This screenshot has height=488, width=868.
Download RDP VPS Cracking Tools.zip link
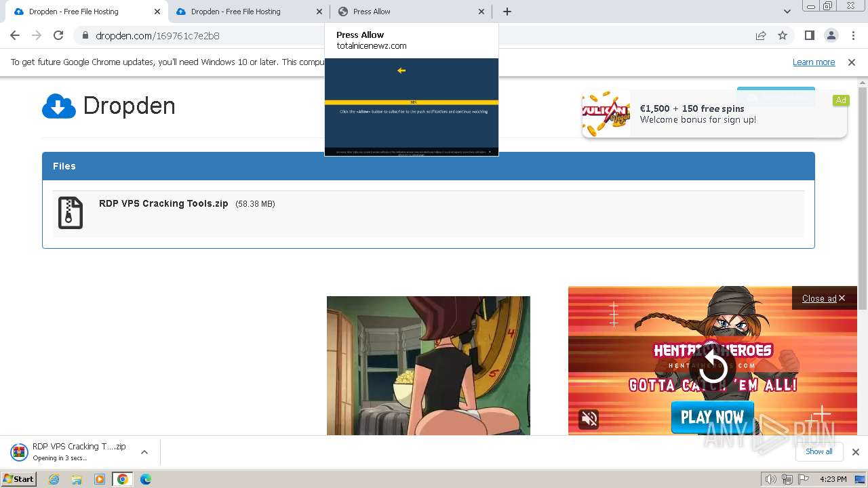[163, 203]
